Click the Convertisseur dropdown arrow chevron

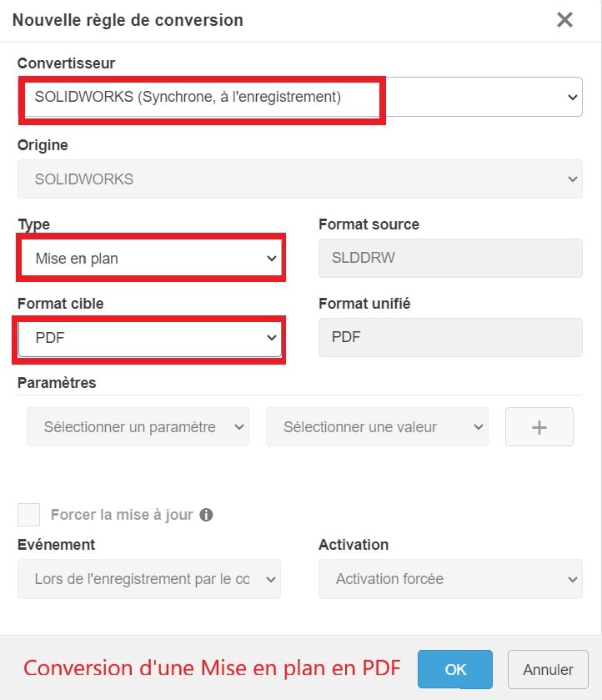[573, 97]
